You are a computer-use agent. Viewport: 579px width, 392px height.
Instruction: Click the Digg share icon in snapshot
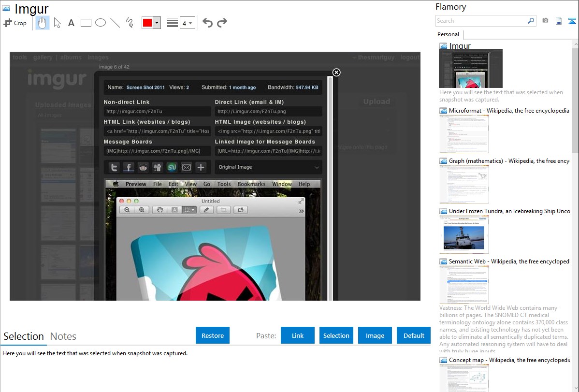point(157,167)
